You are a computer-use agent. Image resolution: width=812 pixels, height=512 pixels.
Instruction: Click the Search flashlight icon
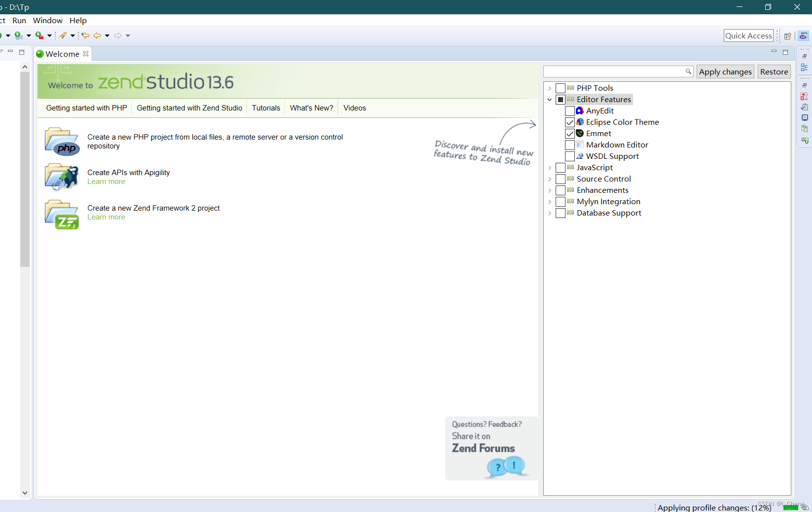[x=63, y=36]
